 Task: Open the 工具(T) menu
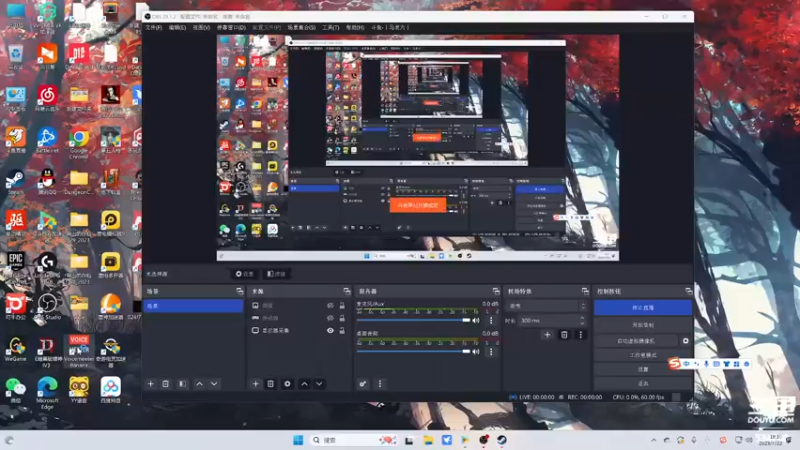coord(331,28)
